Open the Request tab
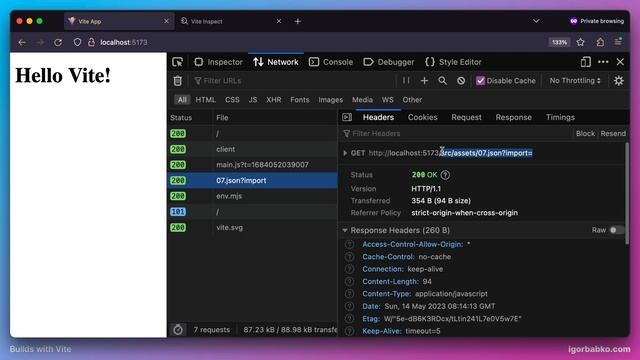This screenshot has width=640, height=360. [x=466, y=117]
